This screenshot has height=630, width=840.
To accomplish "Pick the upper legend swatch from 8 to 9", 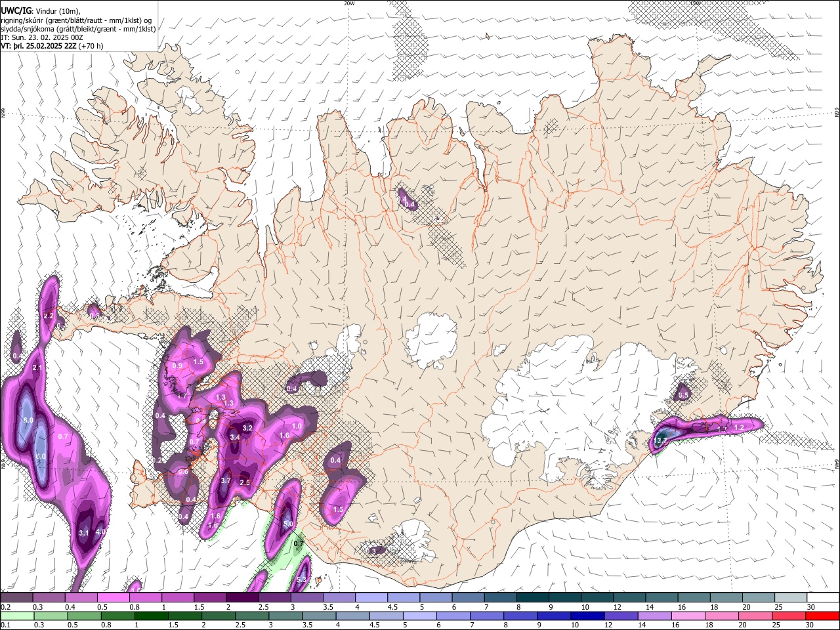I will [533, 598].
